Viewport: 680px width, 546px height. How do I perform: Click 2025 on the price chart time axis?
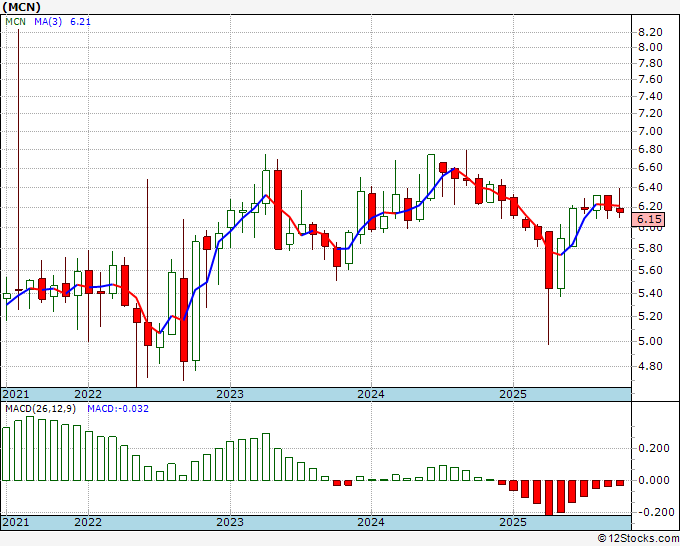[513, 394]
